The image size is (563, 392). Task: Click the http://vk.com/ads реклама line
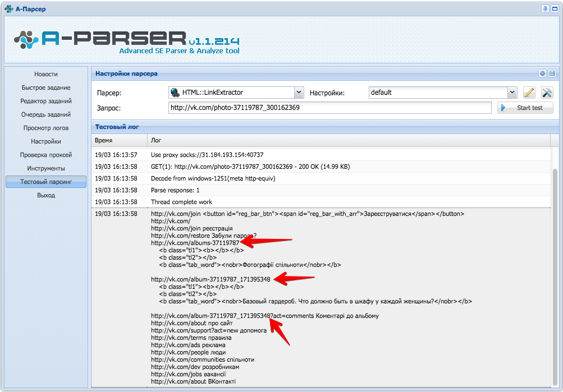188,345
